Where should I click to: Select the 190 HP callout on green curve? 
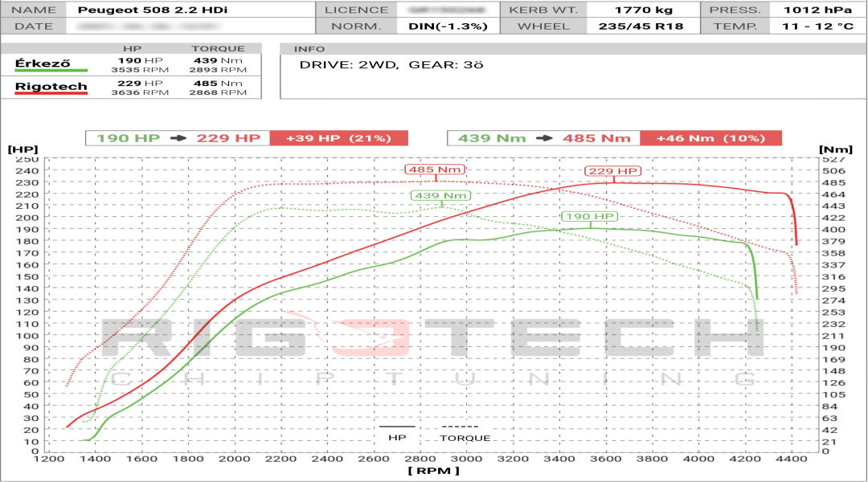(590, 217)
